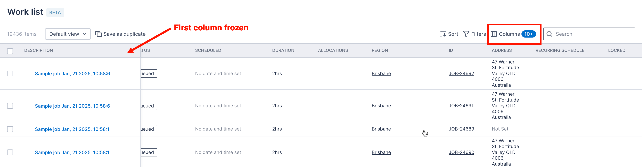Image resolution: width=644 pixels, height=167 pixels.
Task: Open the JOB-24690 job link
Action: click(x=461, y=152)
